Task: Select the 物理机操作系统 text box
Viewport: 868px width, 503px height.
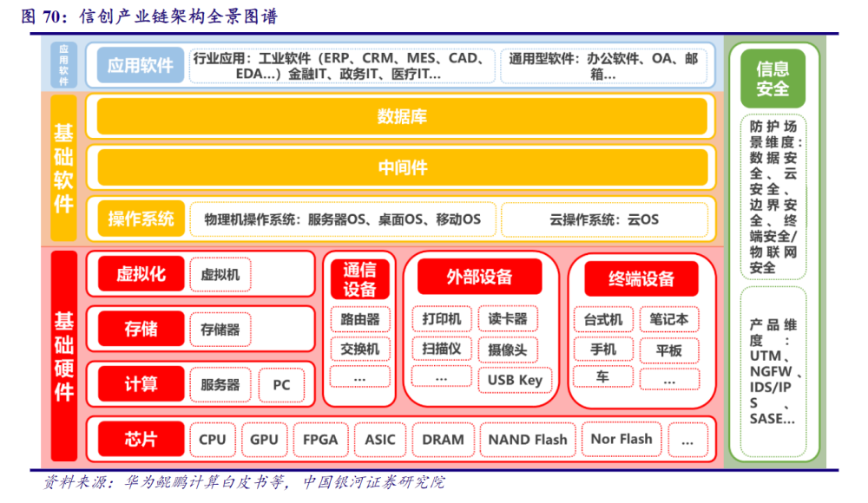Action: [x=343, y=219]
